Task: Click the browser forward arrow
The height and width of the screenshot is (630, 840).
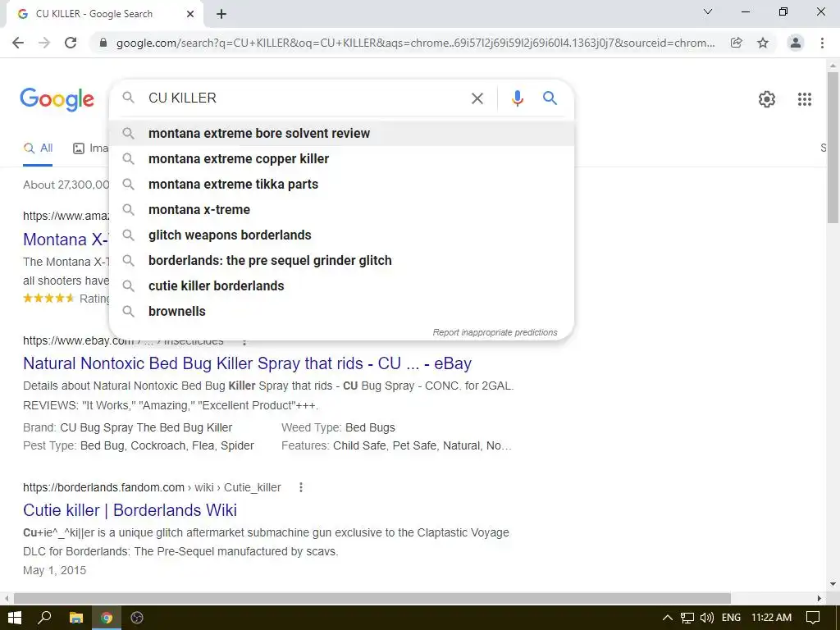Action: coord(44,43)
